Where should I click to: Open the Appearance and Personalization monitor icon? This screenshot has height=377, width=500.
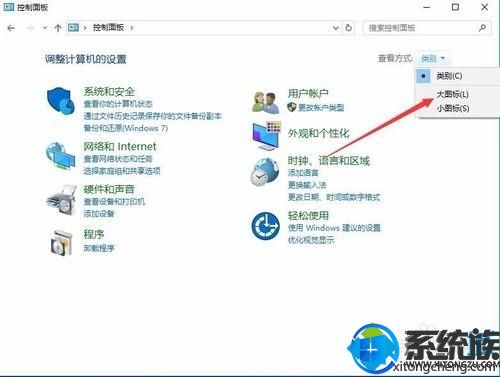(267, 136)
